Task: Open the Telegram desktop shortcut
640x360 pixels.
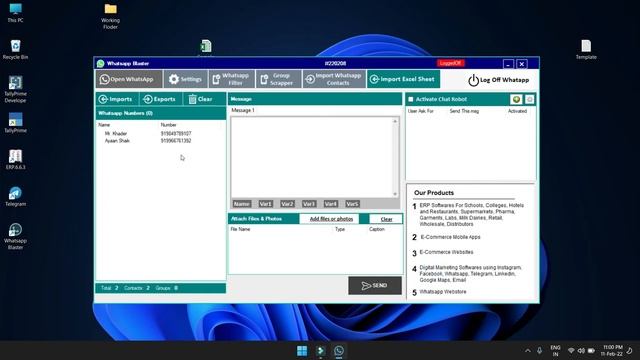Action: [x=16, y=196]
